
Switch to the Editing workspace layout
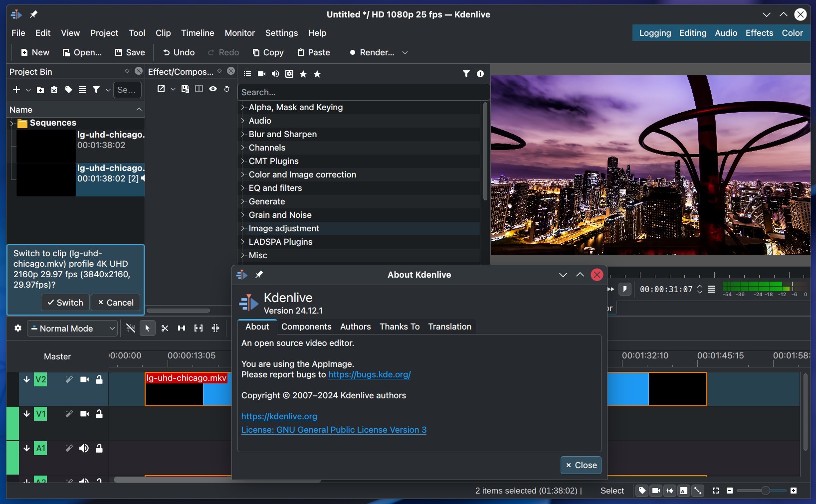click(692, 33)
